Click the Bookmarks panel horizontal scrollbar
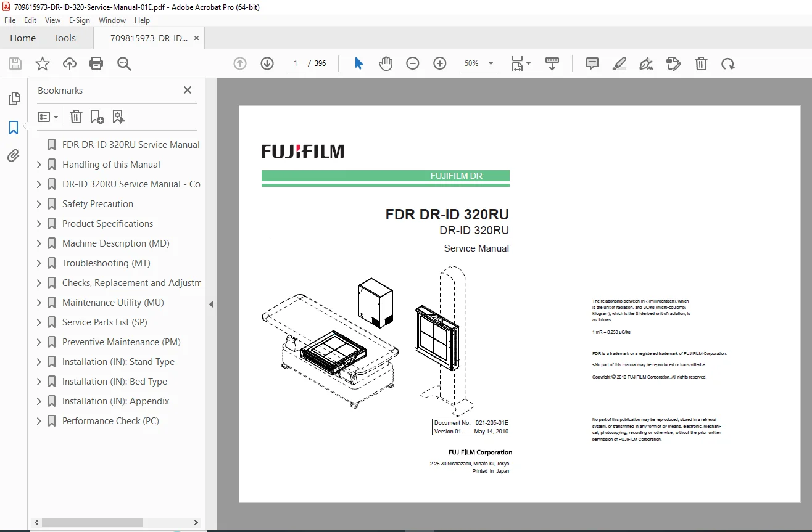 (92, 522)
